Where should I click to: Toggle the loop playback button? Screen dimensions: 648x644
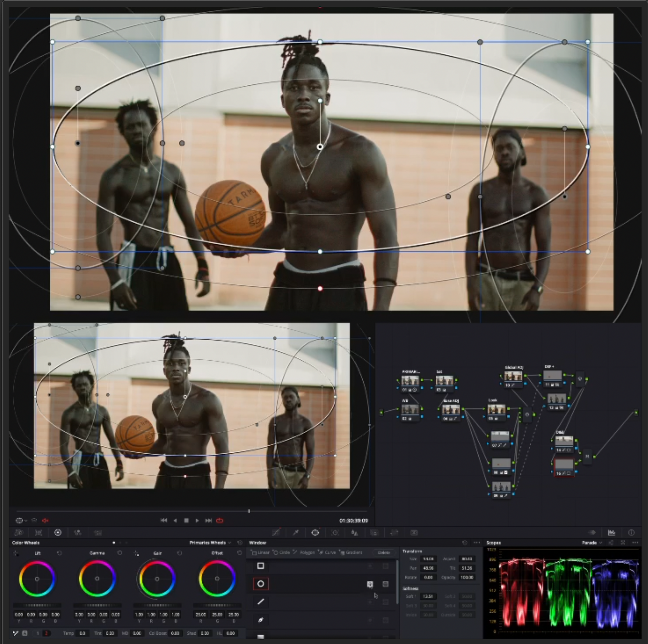[x=220, y=520]
